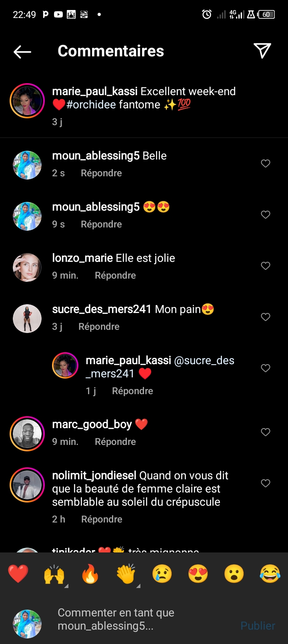Tap the back arrow in the header

(22, 52)
